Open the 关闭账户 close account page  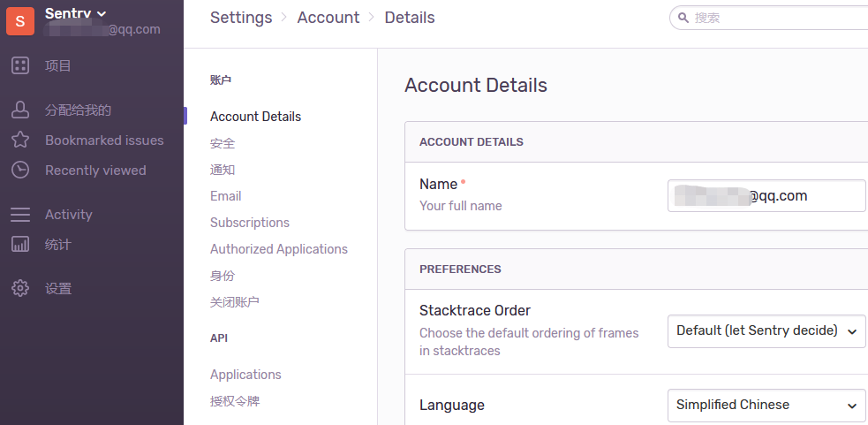235,302
